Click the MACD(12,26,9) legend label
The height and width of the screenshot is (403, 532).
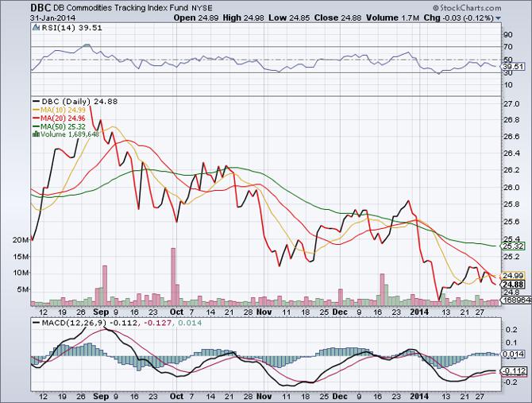(x=74, y=323)
